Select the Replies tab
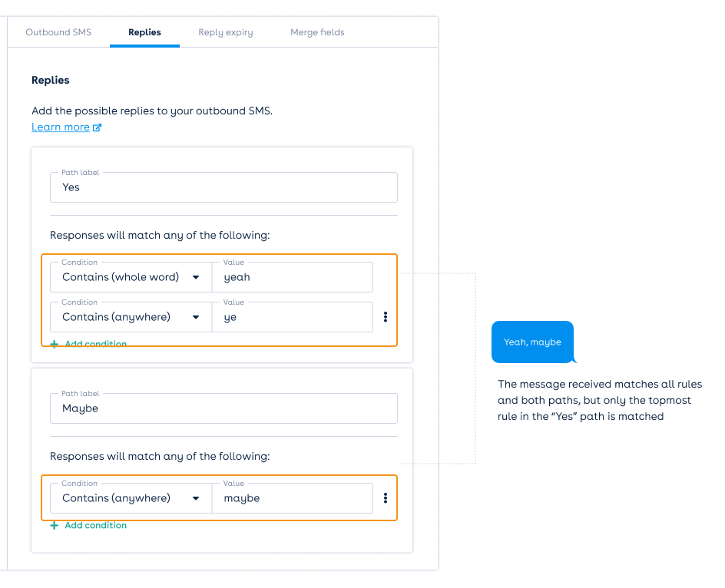Screen dimensions: 725x588 144,32
